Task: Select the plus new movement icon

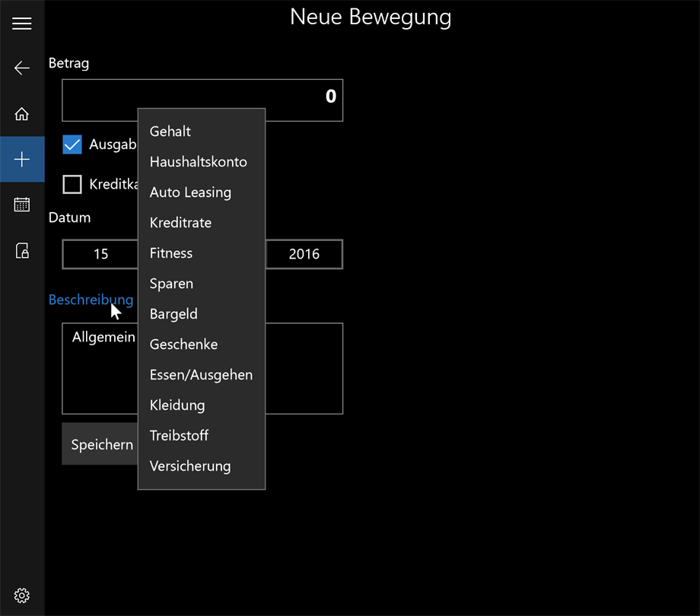Action: click(x=22, y=159)
